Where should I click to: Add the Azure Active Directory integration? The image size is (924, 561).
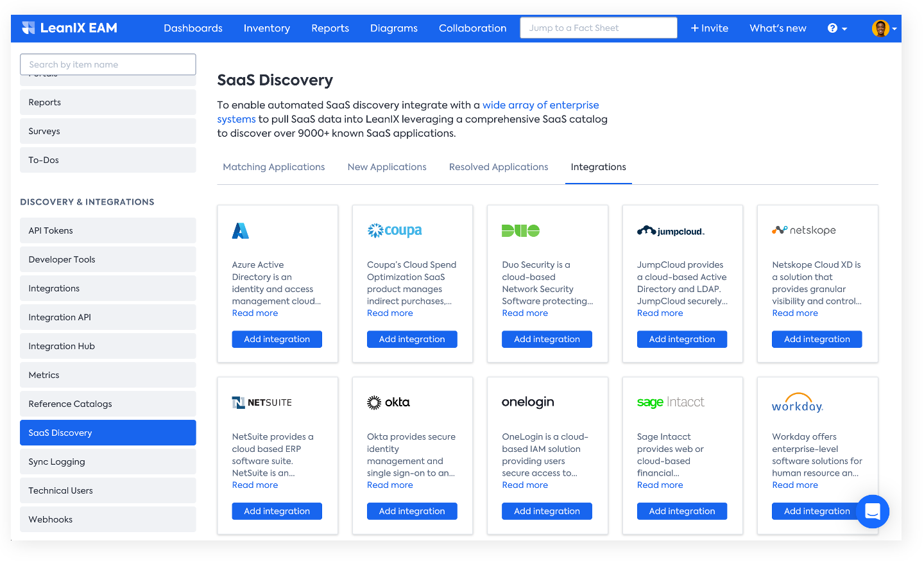277,340
